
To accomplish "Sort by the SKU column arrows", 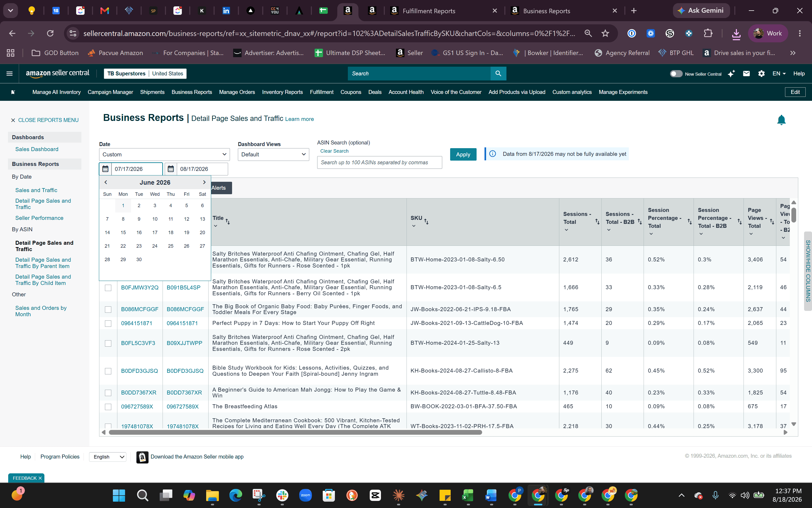I will click(426, 222).
